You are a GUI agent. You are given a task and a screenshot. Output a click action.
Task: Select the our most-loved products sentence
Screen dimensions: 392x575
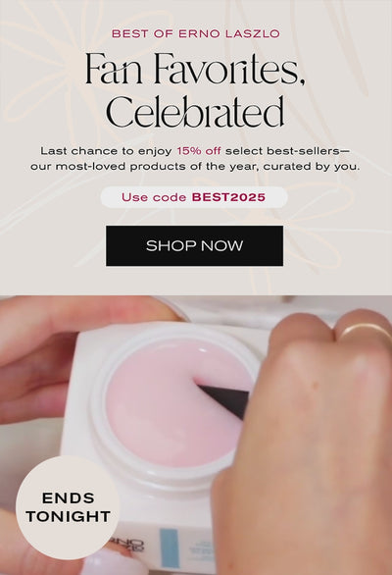(195, 167)
